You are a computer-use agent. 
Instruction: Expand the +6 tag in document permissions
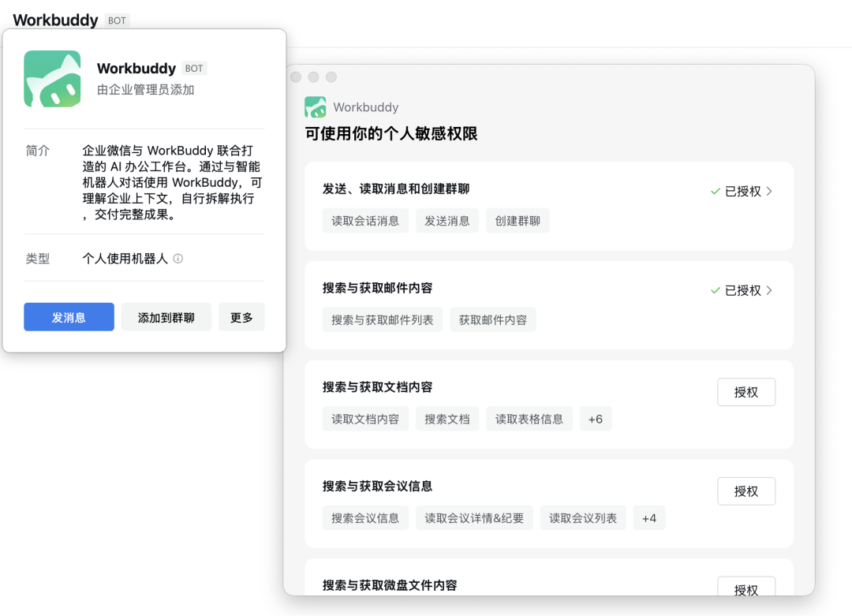pos(596,419)
